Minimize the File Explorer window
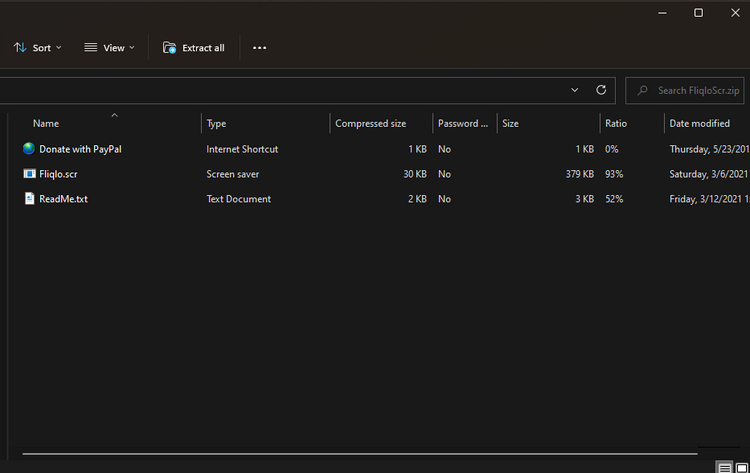 tap(662, 13)
